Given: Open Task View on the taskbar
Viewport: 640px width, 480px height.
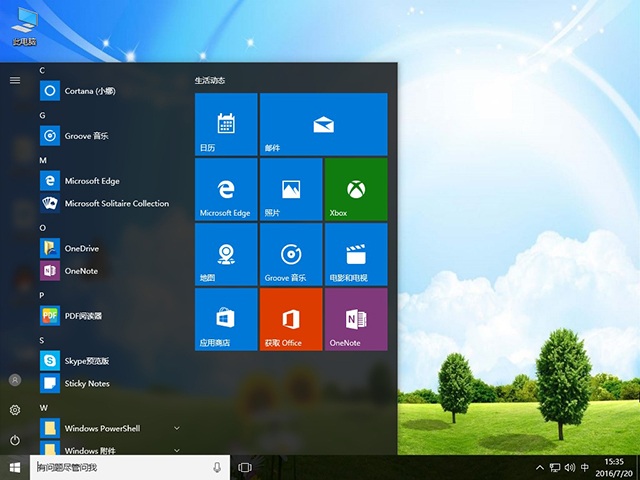Looking at the screenshot, I should [245, 467].
